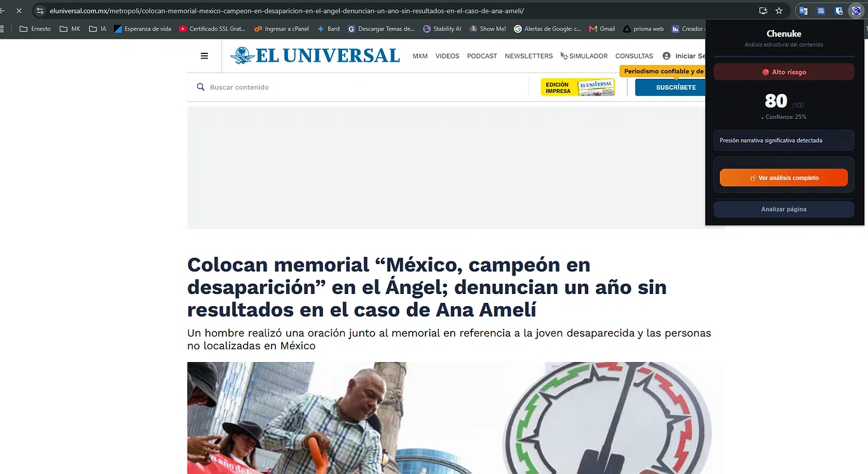Viewport: 868px width, 474px height.
Task: Open the blue shield extension icon
Action: click(x=839, y=11)
